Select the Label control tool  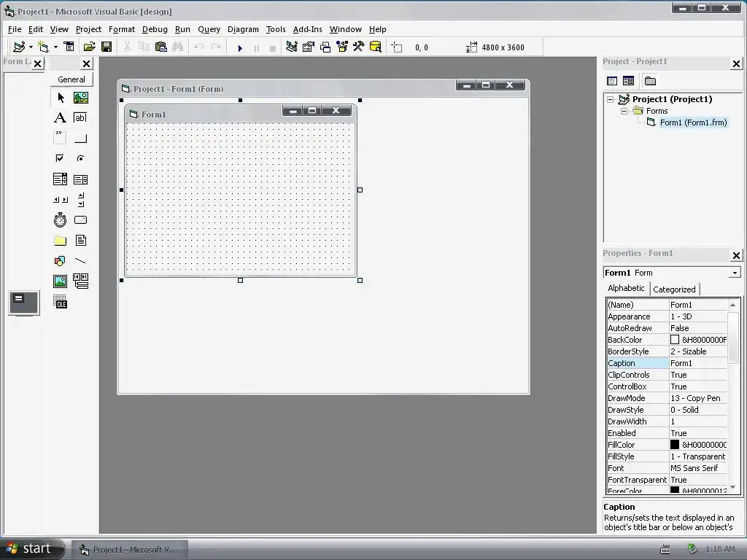point(60,117)
